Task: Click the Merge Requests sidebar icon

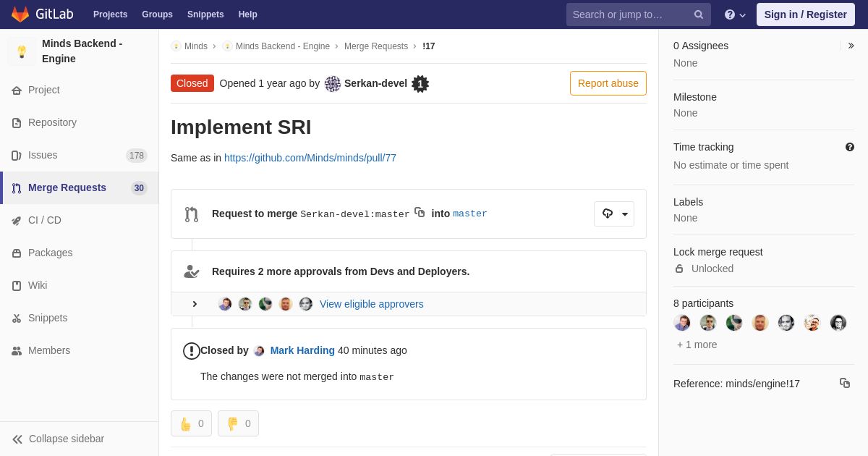Action: (17, 188)
